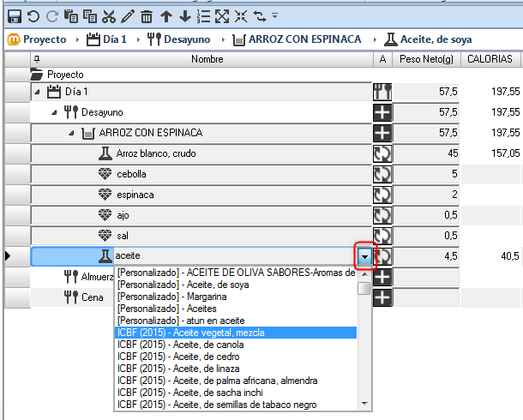Toggle the aceite combo box dropdown arrow
The width and height of the screenshot is (523, 420).
(x=364, y=256)
